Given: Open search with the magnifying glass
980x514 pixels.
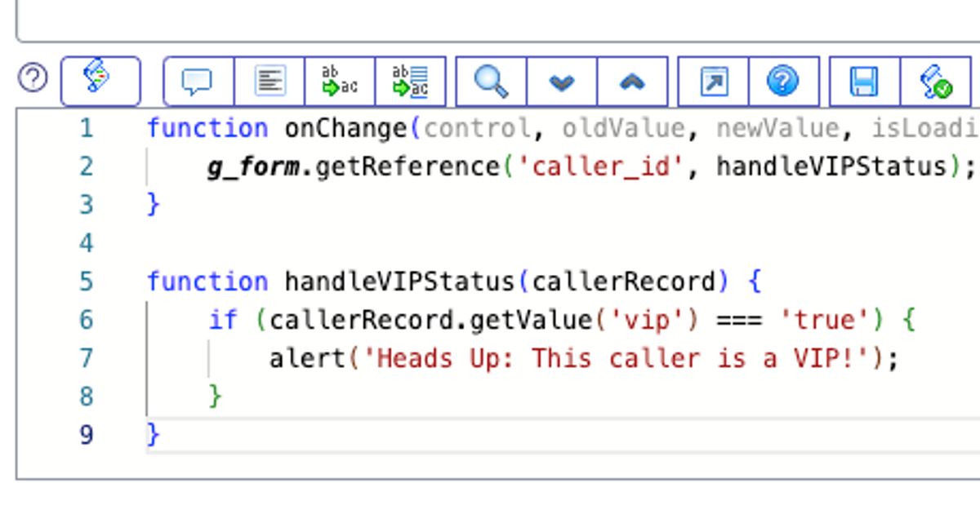Looking at the screenshot, I should coord(491,82).
